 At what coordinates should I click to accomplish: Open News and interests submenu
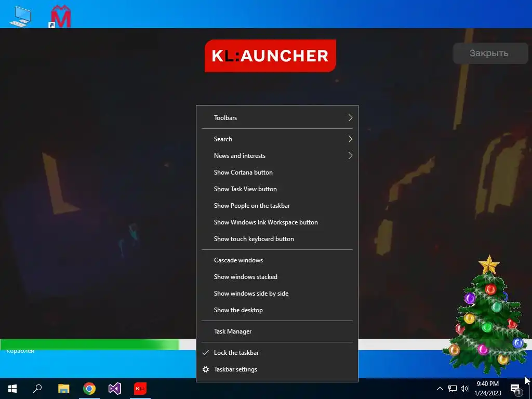tap(277, 156)
